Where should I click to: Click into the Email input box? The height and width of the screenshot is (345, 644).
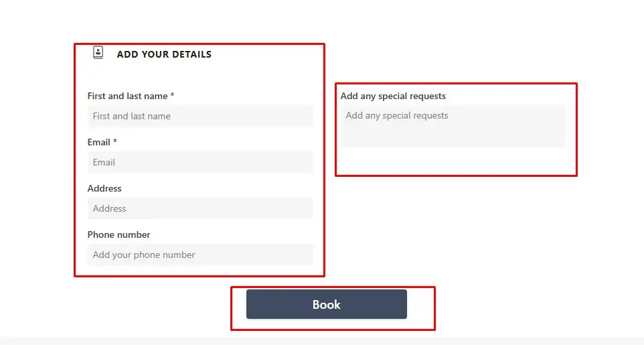[200, 162]
